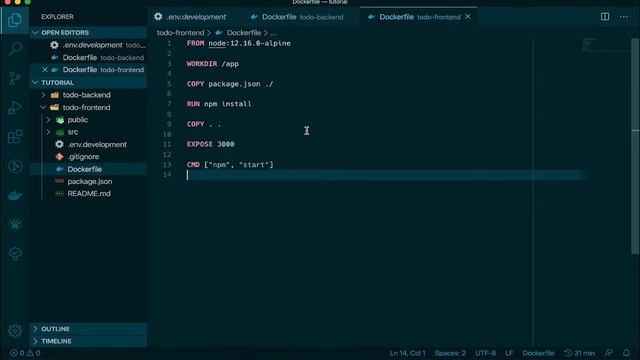Change indentation via Spaces: 2
640x360 pixels.
pyautogui.click(x=450, y=353)
